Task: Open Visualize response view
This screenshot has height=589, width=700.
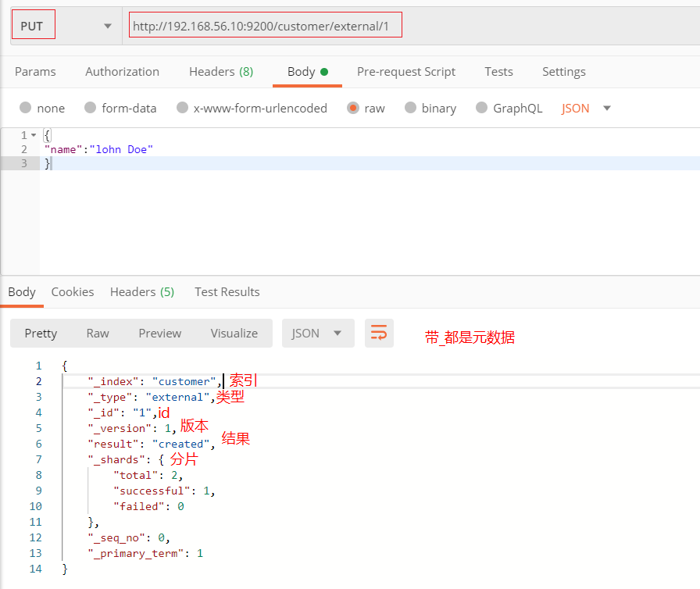Action: (x=234, y=334)
